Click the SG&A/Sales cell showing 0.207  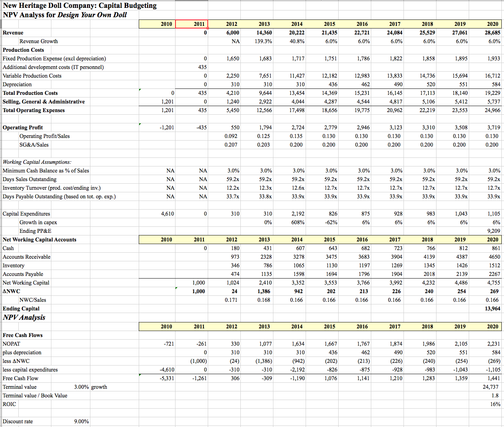point(231,145)
